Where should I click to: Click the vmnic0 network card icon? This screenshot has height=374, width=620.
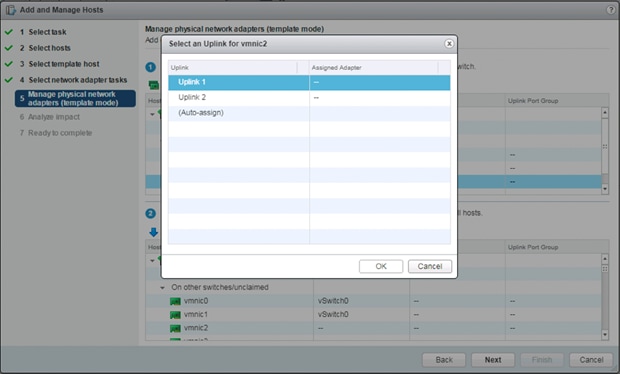pos(175,301)
